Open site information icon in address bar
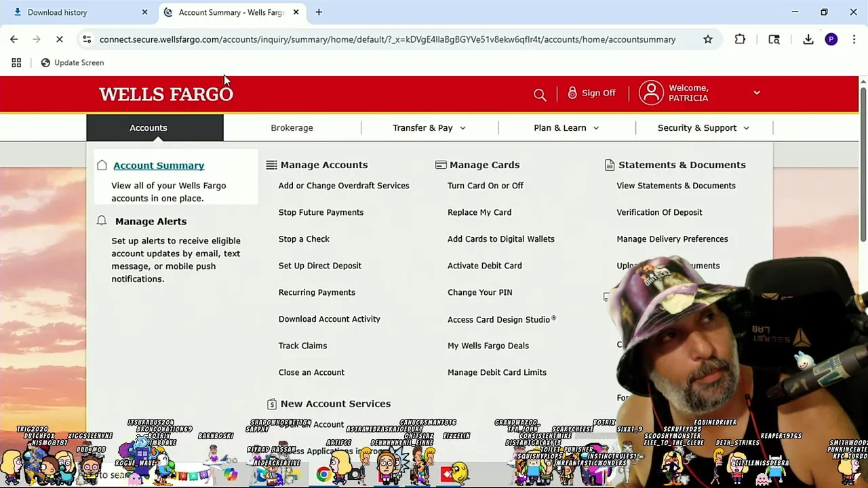This screenshot has height=488, width=868. (x=87, y=39)
